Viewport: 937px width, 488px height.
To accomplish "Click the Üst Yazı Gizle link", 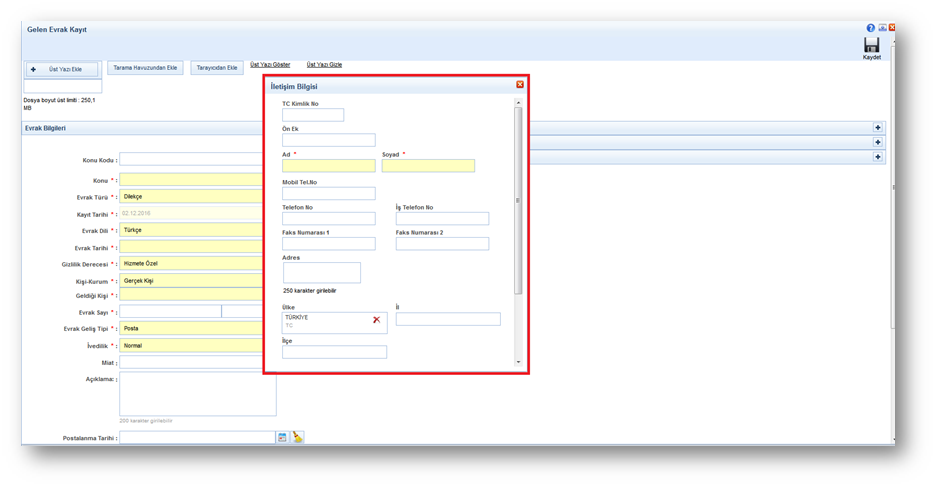I will click(324, 65).
